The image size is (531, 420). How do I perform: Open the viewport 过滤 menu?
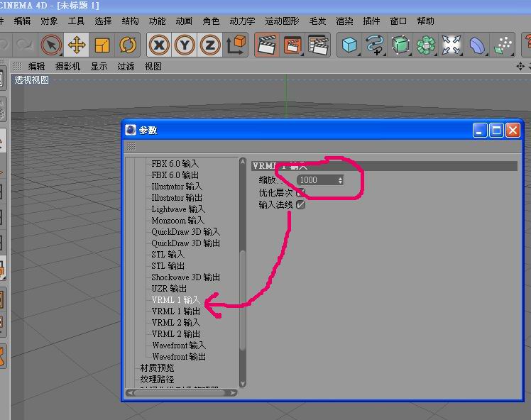tap(126, 66)
